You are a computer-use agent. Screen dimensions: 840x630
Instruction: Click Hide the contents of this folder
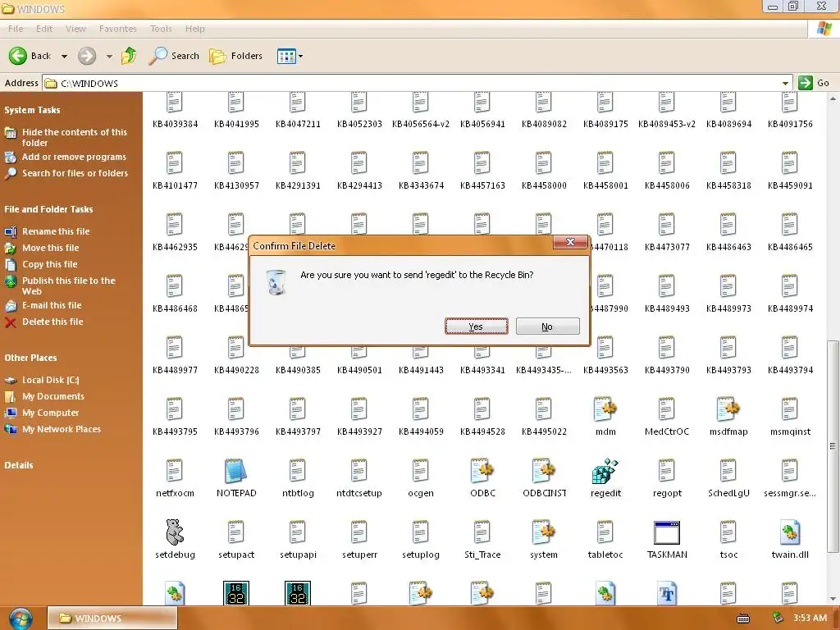(75, 137)
